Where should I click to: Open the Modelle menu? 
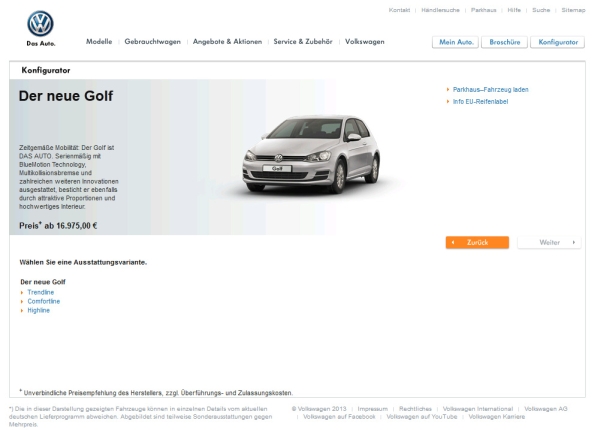pyautogui.click(x=99, y=42)
